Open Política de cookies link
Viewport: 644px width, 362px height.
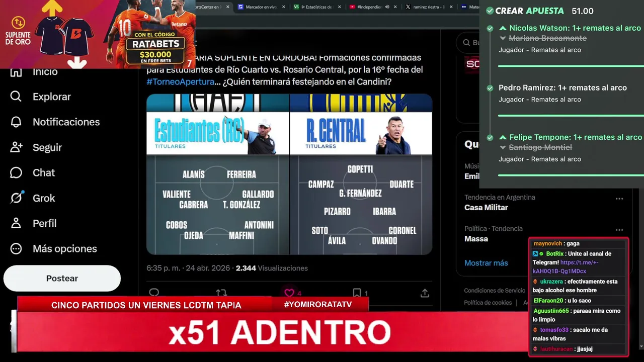click(488, 303)
